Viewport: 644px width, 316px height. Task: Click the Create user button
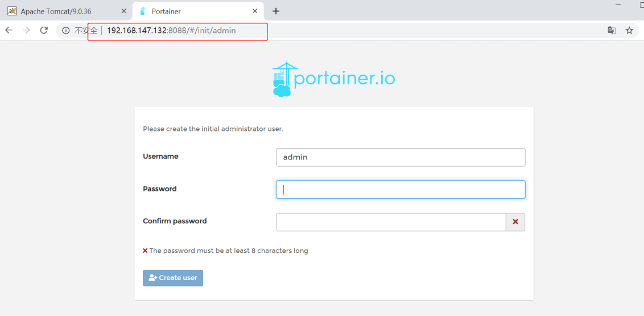[x=173, y=278]
